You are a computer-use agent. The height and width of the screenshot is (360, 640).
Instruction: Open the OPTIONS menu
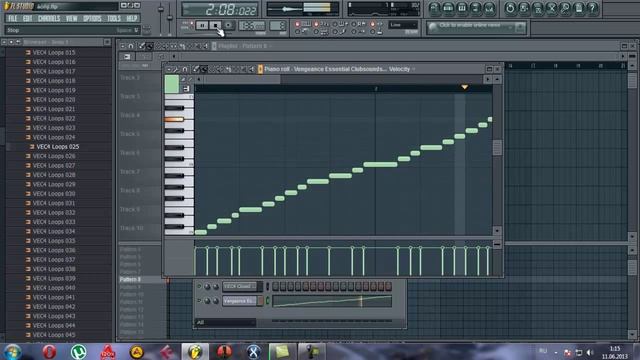tap(92, 18)
